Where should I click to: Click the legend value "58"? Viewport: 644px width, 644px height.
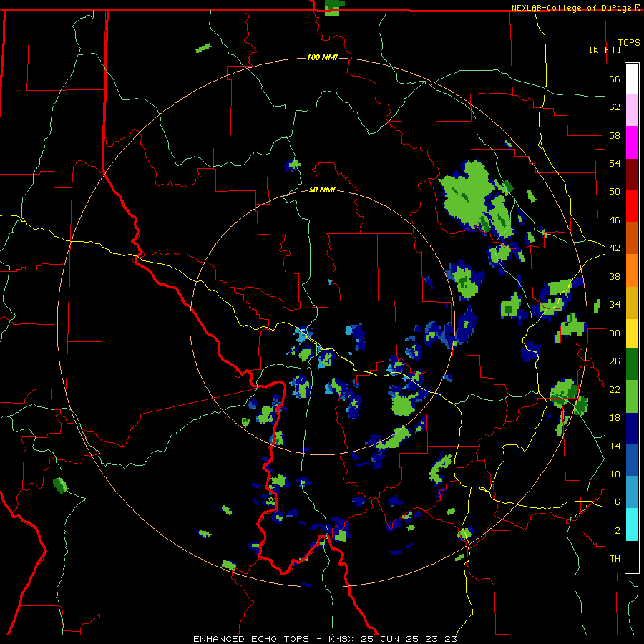click(615, 135)
